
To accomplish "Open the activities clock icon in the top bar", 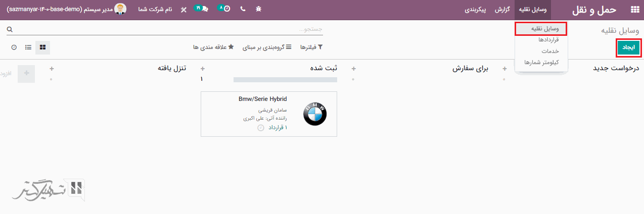I will 226,10.
